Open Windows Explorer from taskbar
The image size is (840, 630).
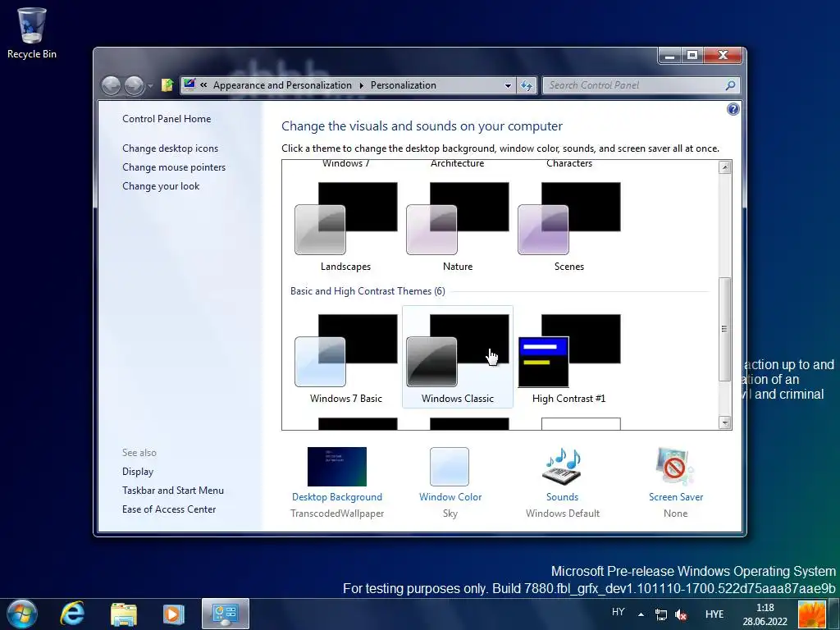124,614
